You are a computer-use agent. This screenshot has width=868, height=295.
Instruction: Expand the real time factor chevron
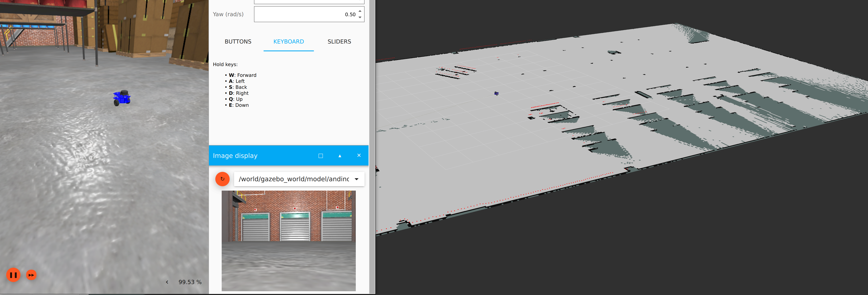(x=167, y=282)
